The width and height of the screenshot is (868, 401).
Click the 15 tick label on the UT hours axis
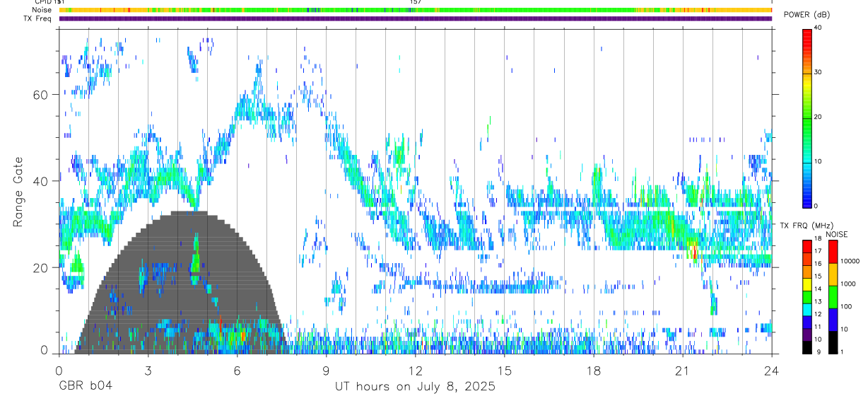pyautogui.click(x=504, y=370)
